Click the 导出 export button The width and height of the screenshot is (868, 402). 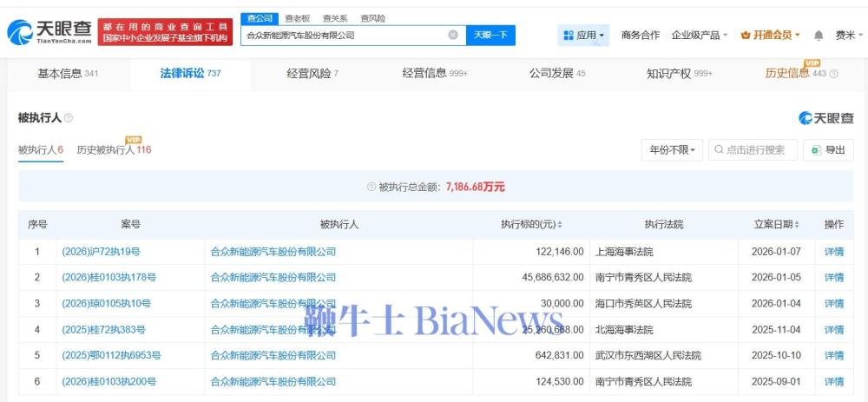(x=828, y=150)
